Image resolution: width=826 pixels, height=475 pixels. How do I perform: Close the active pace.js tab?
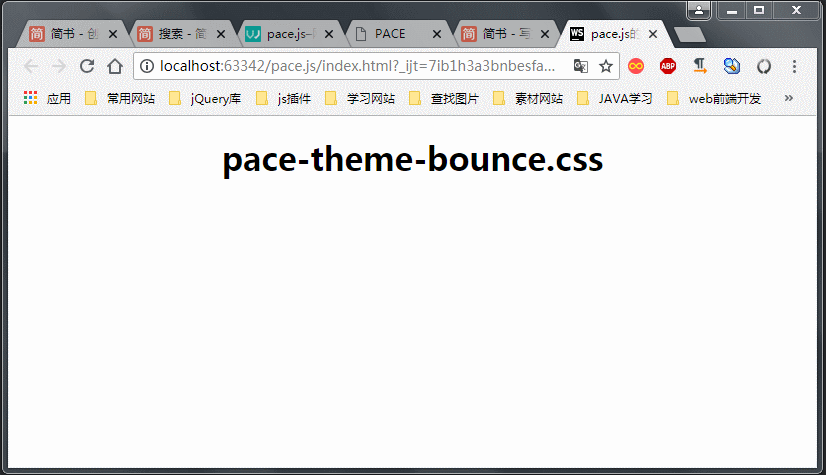653,34
